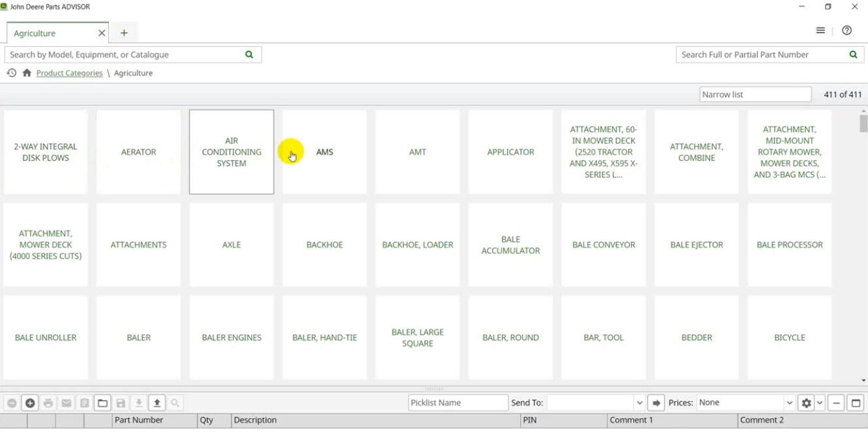
Task: Click the Picklist Name field
Action: 458,403
